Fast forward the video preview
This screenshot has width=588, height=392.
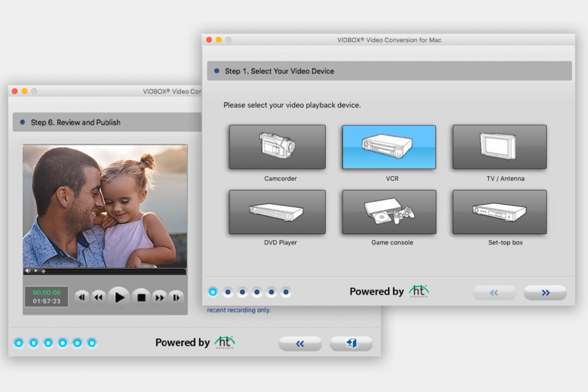coord(160,298)
